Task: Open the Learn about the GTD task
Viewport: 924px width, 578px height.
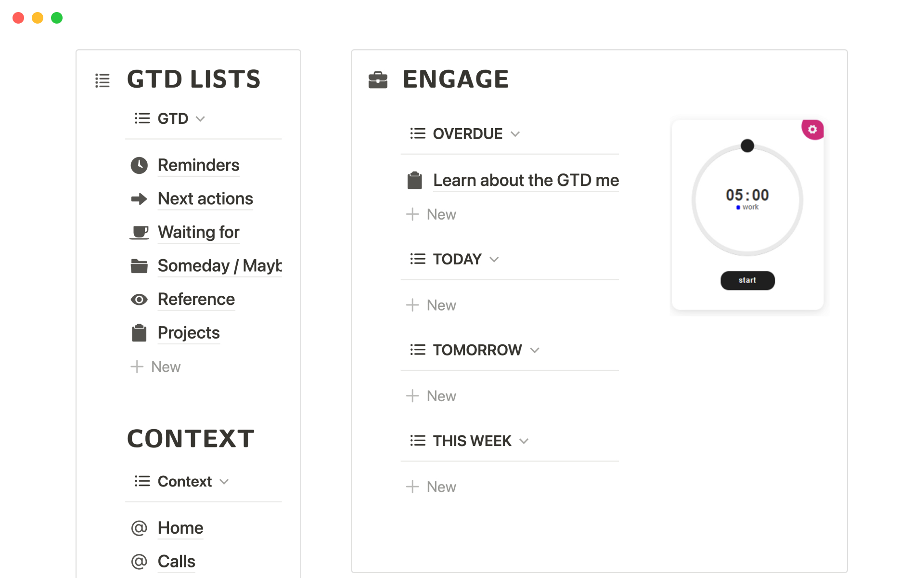Action: (526, 181)
